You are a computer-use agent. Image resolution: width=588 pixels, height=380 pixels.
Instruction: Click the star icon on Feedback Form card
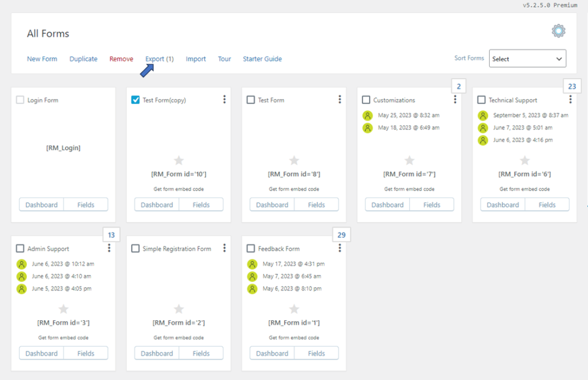[x=294, y=309]
